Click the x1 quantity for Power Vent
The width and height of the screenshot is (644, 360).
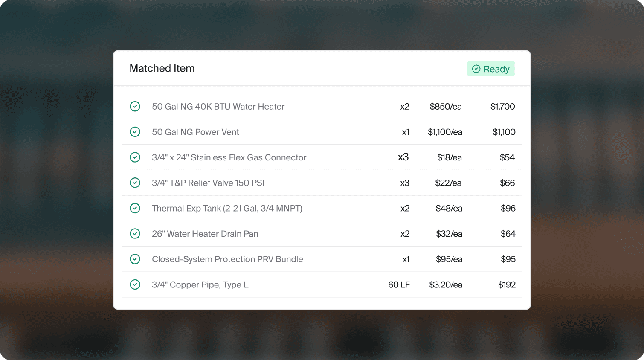[x=406, y=132]
